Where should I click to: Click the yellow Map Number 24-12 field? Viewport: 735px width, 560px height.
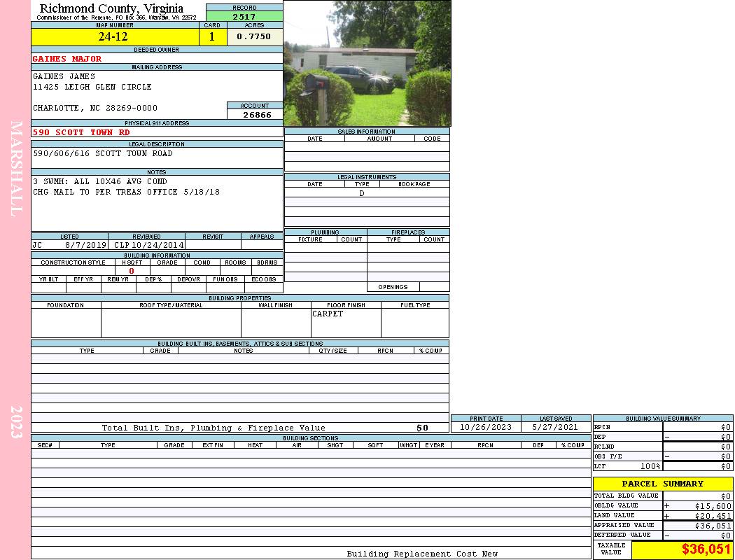(x=115, y=37)
